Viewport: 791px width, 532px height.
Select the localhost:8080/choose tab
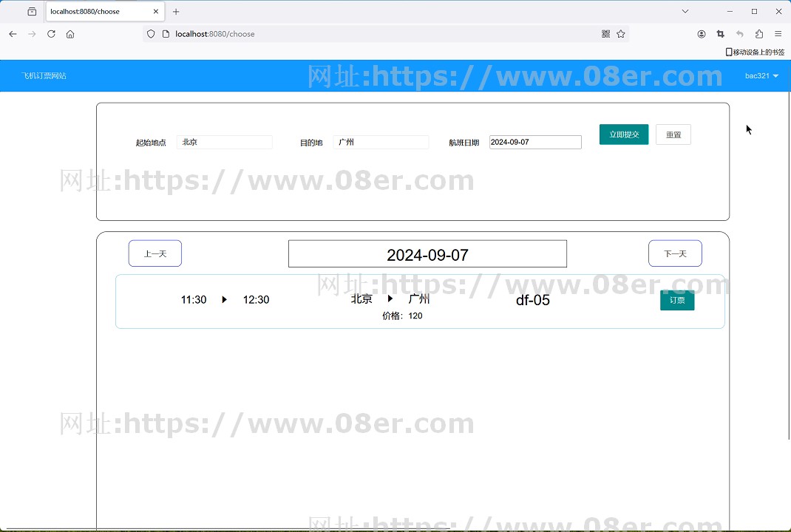[x=105, y=11]
